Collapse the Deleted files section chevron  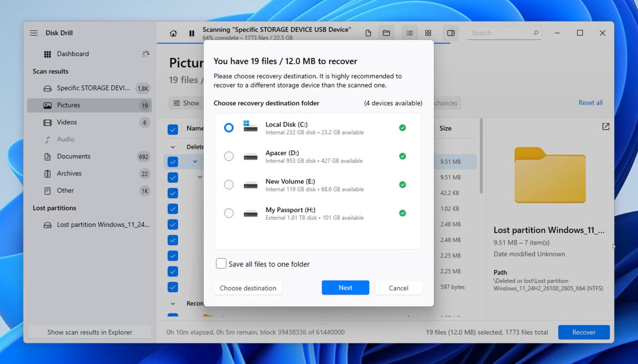(x=173, y=147)
